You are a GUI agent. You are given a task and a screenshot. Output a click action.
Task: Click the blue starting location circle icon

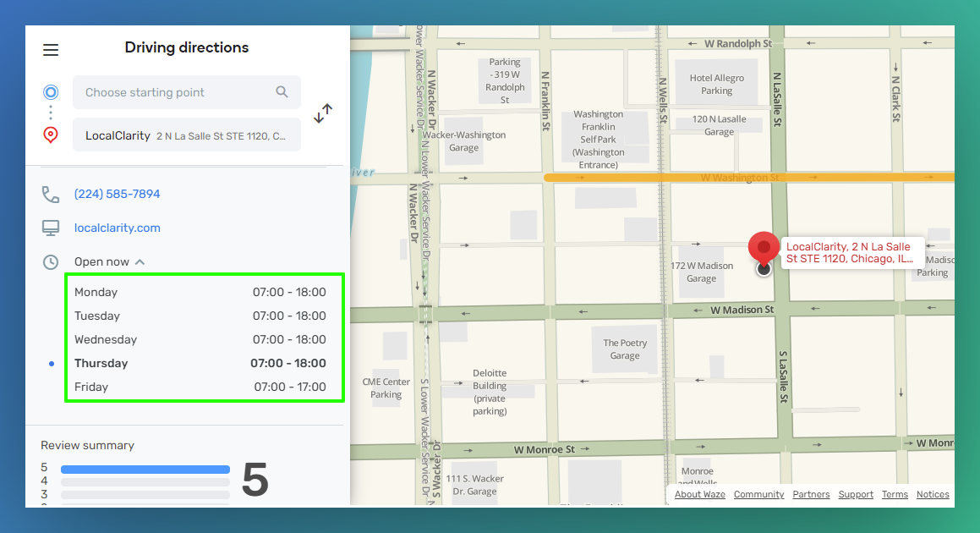coord(51,92)
